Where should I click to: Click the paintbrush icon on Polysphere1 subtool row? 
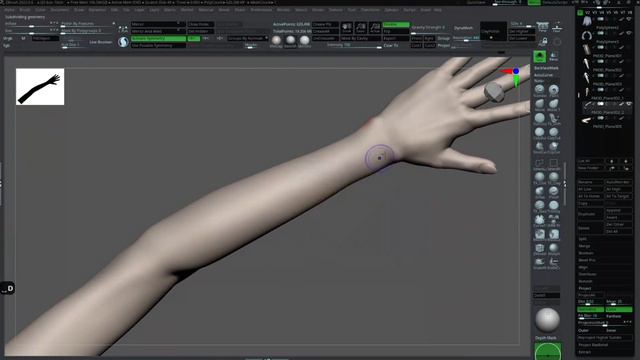tap(621, 33)
